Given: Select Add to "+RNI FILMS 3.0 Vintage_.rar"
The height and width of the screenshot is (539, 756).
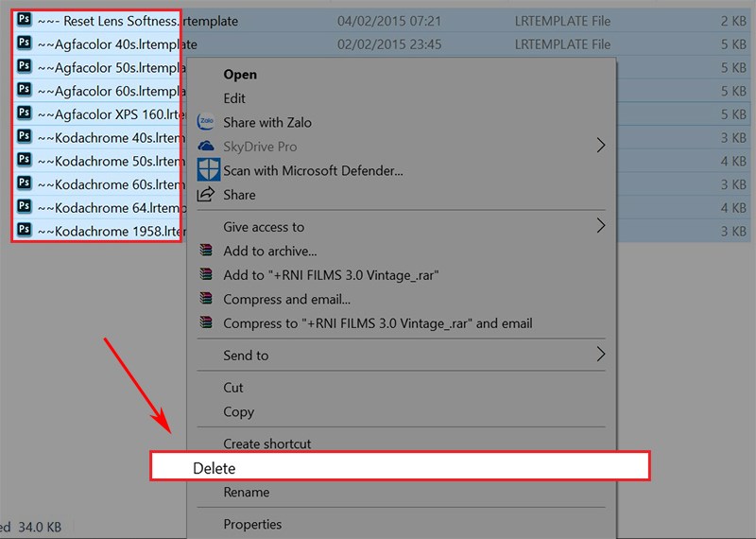Looking at the screenshot, I should click(x=331, y=275).
